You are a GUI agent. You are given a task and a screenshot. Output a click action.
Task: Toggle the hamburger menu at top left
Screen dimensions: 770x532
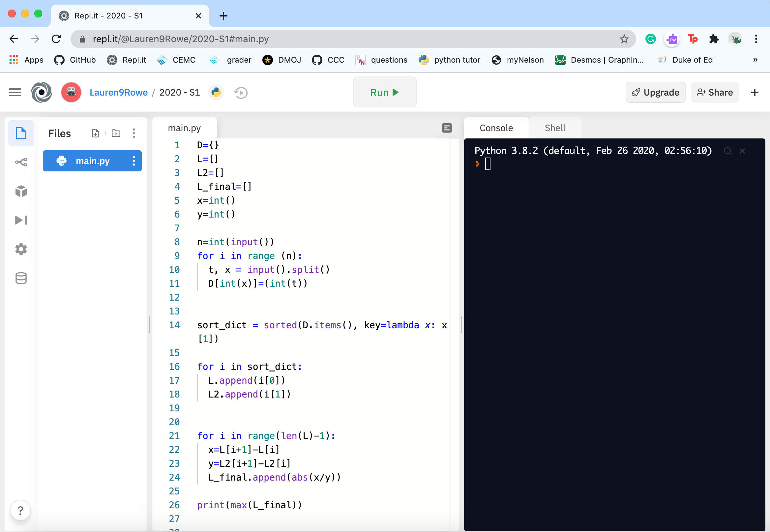pos(15,92)
